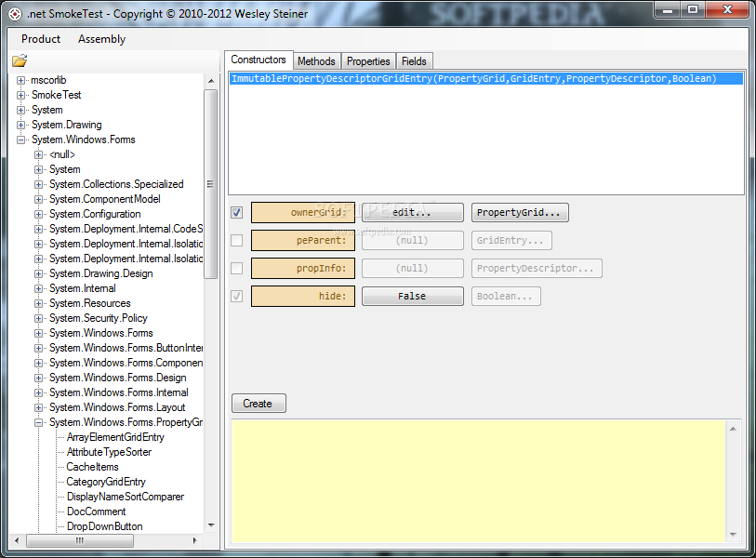Collapse the System.Windows.Forms.PropertyGr node
Viewport: 756px width, 558px height.
38,422
